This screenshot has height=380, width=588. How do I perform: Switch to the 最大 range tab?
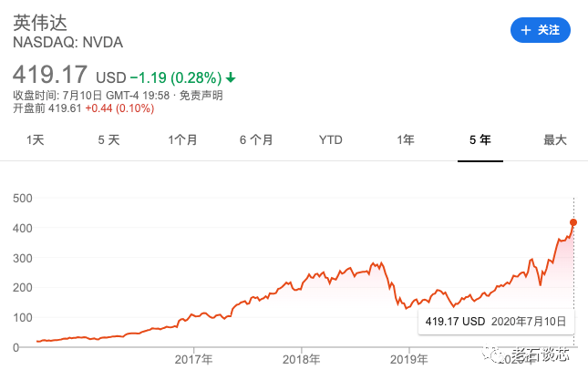pyautogui.click(x=554, y=140)
